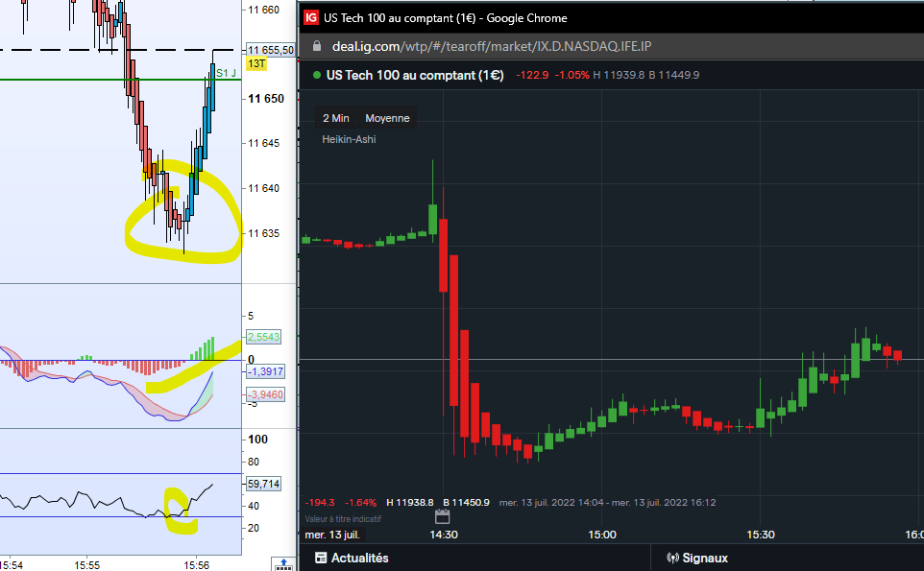Click the mer. 13 juil. date label
Viewport: 924px width, 571px height.
[332, 535]
